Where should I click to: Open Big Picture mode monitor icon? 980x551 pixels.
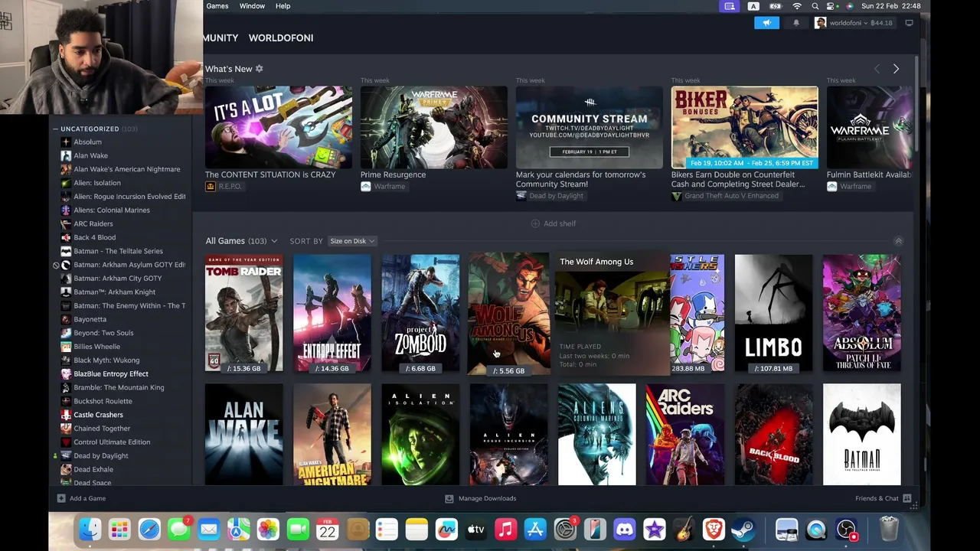pyautogui.click(x=909, y=23)
